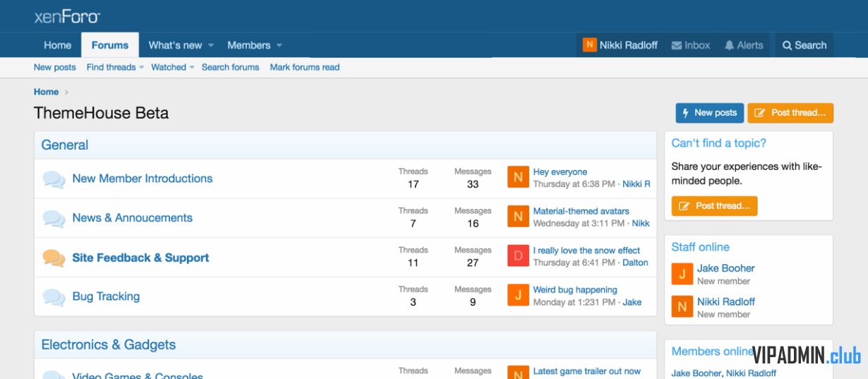
Task: Click the Search magnifier in the navigation bar
Action: [x=788, y=45]
